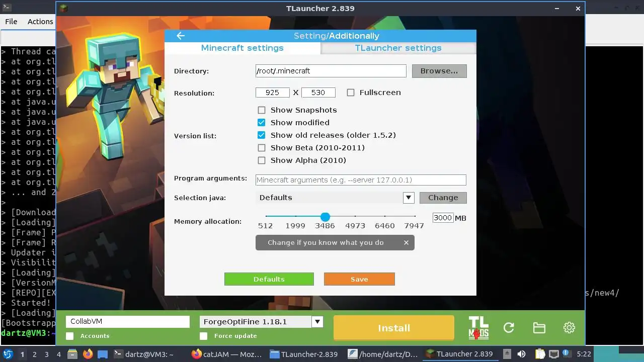This screenshot has height=362, width=644.
Task: Click the resolution height field 530
Action: pyautogui.click(x=318, y=93)
